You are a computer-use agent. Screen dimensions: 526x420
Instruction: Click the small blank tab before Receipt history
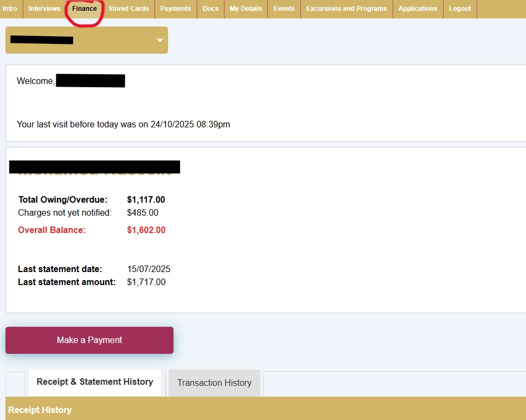(x=15, y=383)
